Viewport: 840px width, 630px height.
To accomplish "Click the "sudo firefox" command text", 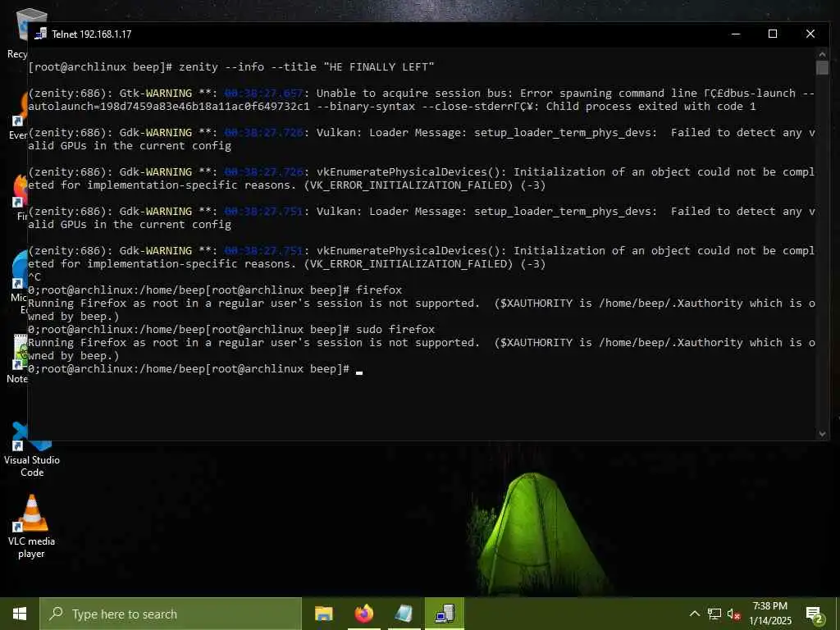I will (x=395, y=330).
